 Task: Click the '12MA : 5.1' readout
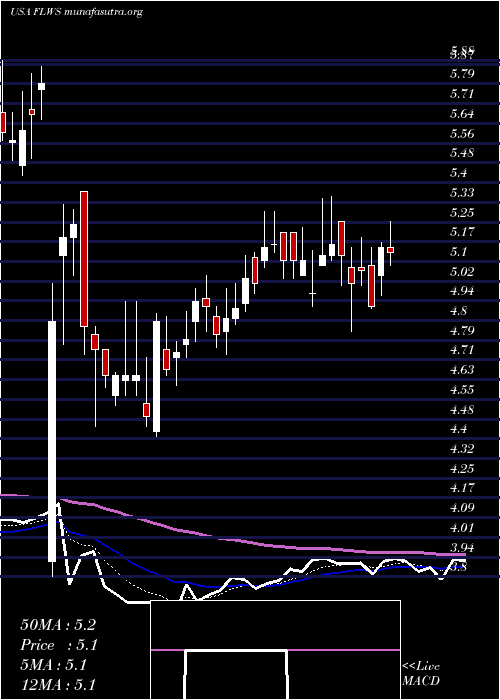click(x=58, y=685)
